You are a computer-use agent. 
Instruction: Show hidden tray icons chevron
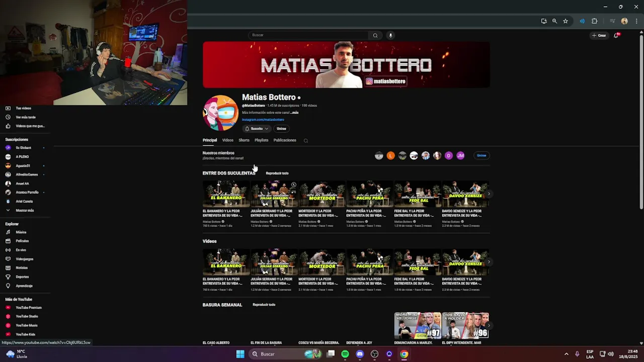click(566, 354)
